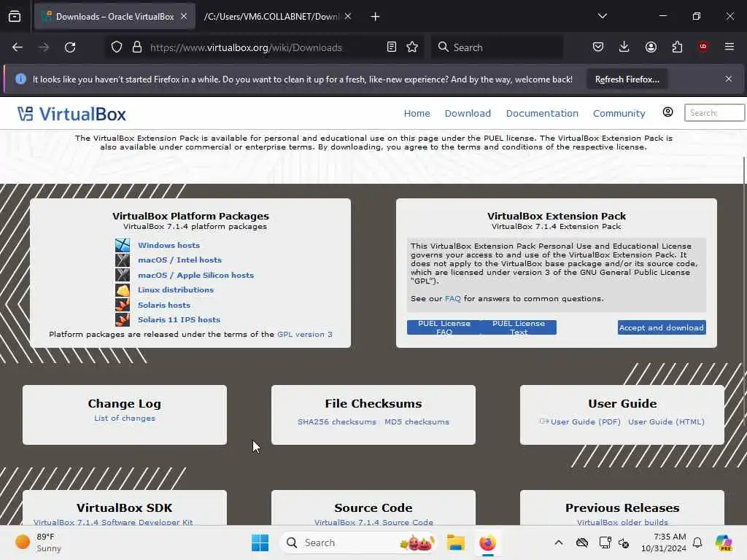Open File Explorer from the taskbar
This screenshot has height=560, width=747.
(x=455, y=542)
